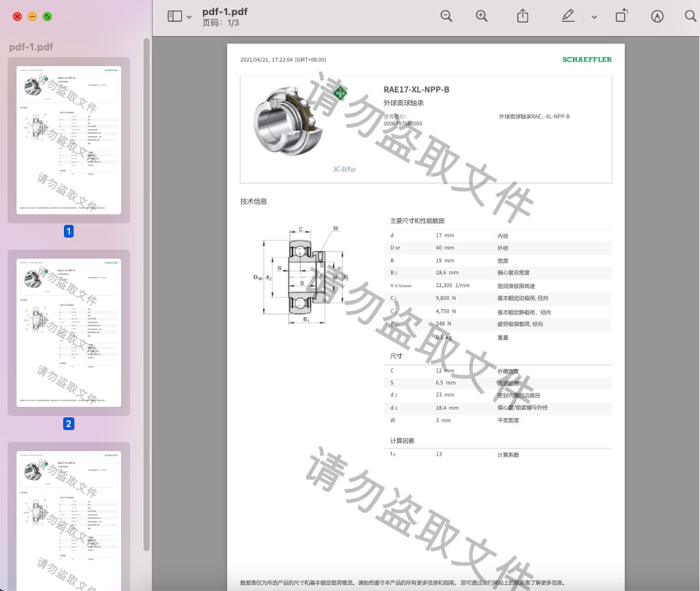Click the 3 mm value for W
This screenshot has height=591, width=700.
pos(444,420)
